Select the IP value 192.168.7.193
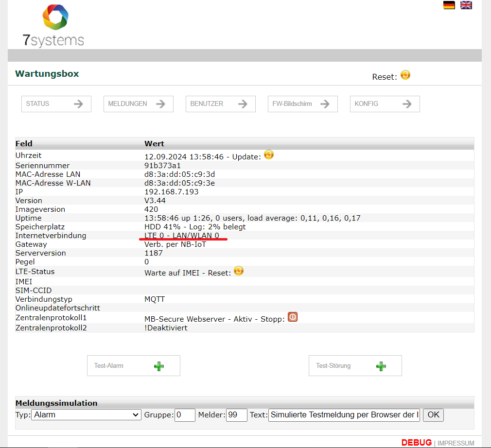This screenshot has height=448, width=491. 171,191
